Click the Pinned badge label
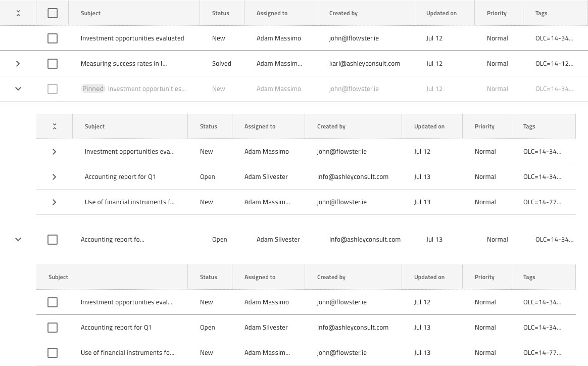 coord(93,89)
